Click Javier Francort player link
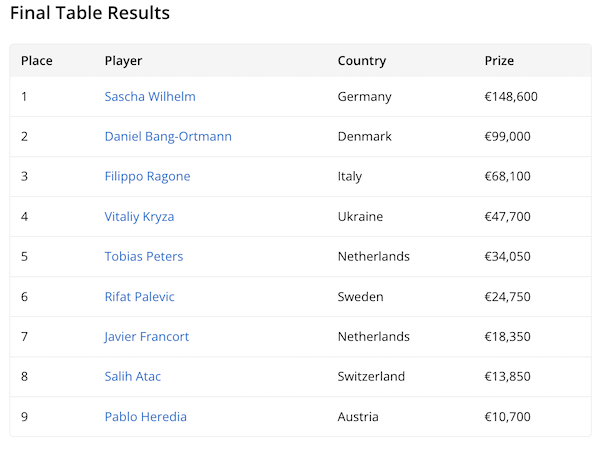Screen dimensions: 600x452 [x=146, y=337]
